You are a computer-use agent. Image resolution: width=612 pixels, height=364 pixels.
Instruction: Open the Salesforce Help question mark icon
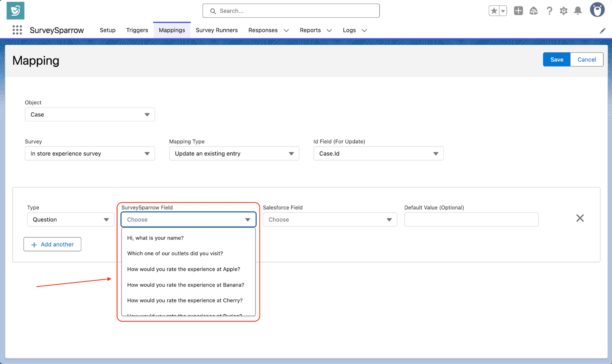click(549, 11)
